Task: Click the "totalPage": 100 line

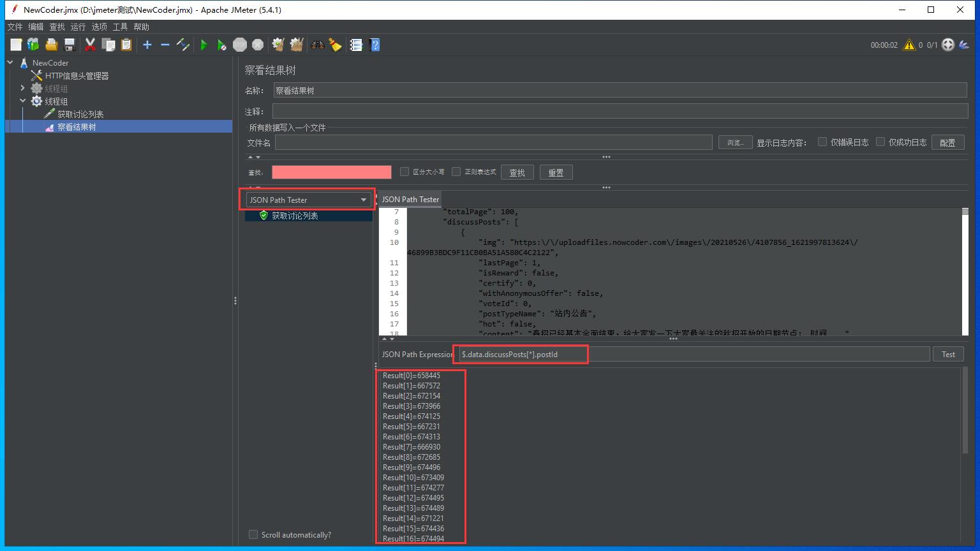Action: (480, 212)
